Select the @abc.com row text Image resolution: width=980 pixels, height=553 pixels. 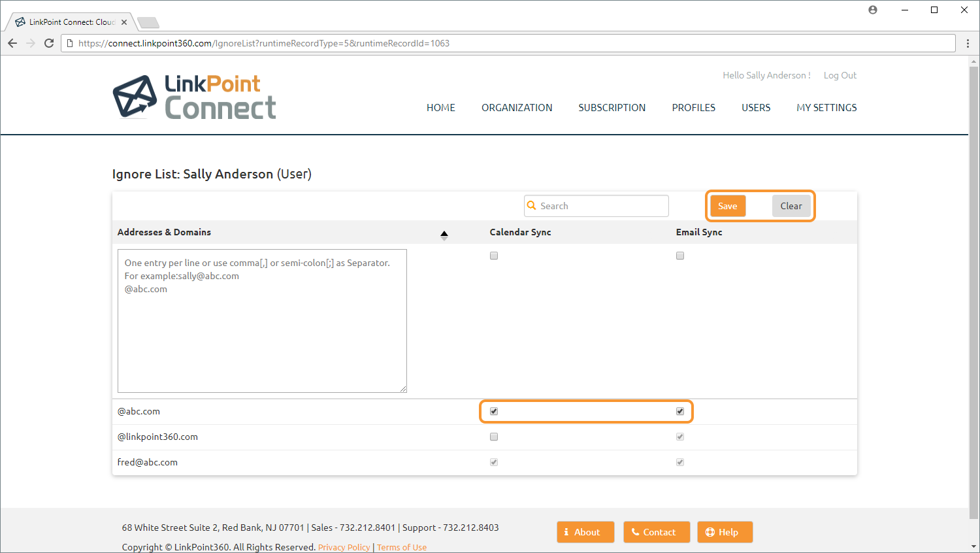pos(139,411)
